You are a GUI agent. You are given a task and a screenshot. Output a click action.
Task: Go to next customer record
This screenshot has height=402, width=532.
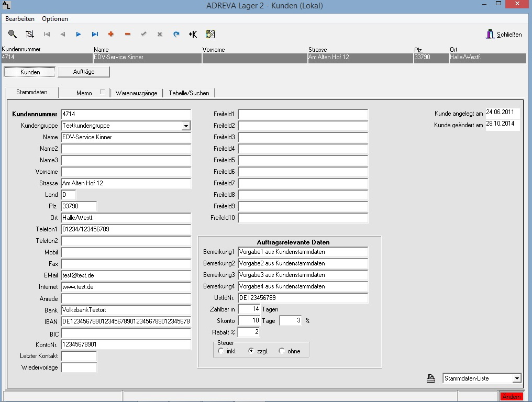79,34
